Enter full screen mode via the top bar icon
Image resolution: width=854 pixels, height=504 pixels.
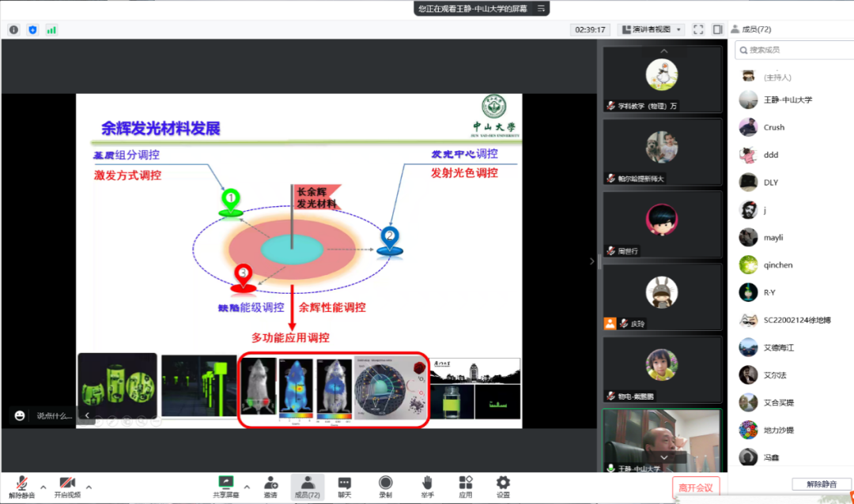tap(698, 29)
